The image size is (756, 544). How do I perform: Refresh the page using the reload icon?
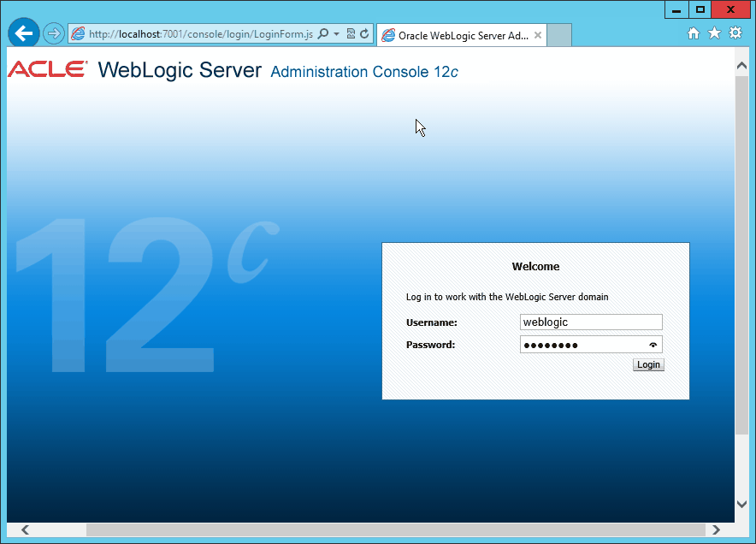click(364, 34)
